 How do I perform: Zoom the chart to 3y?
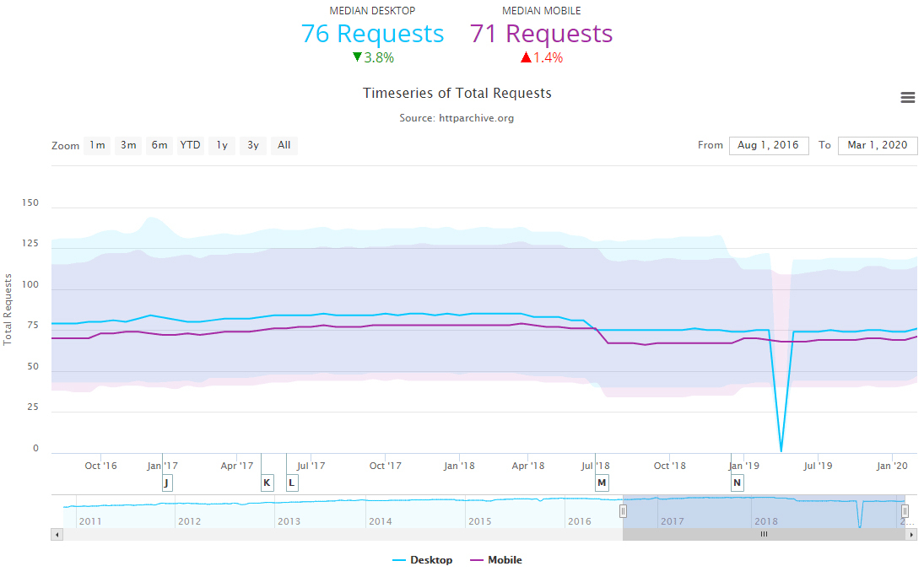pos(253,145)
